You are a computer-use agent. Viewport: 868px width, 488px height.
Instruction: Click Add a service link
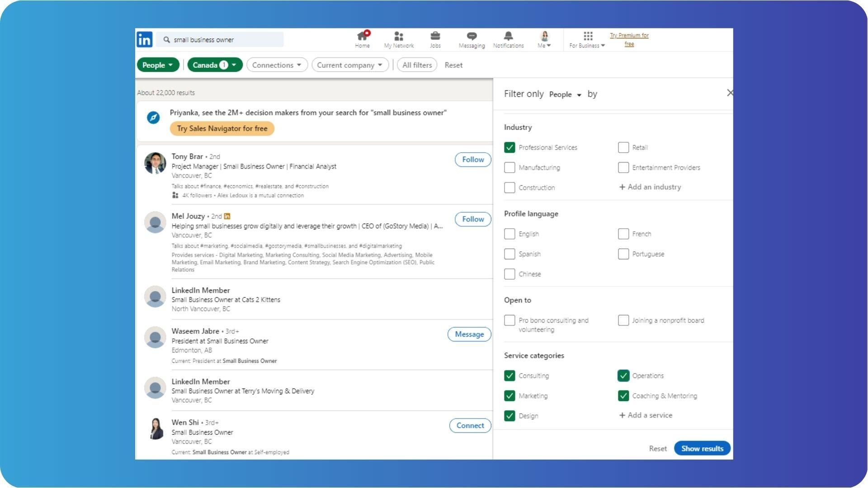click(646, 415)
